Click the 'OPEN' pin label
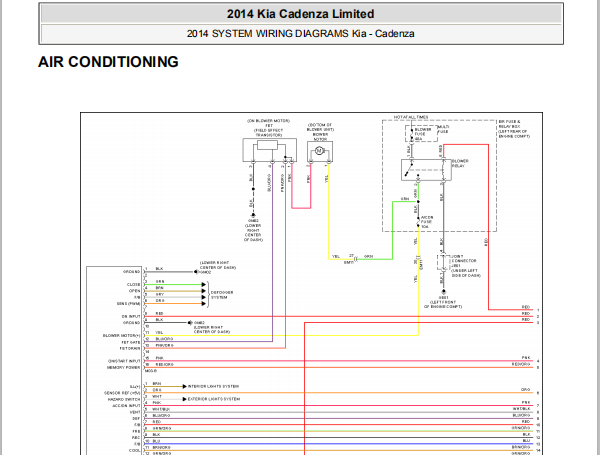The image size is (600, 455). [x=134, y=291]
